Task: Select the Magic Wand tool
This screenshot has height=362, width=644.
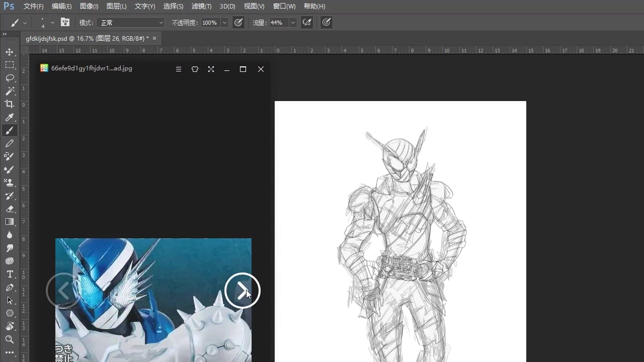Action: pos(10,91)
